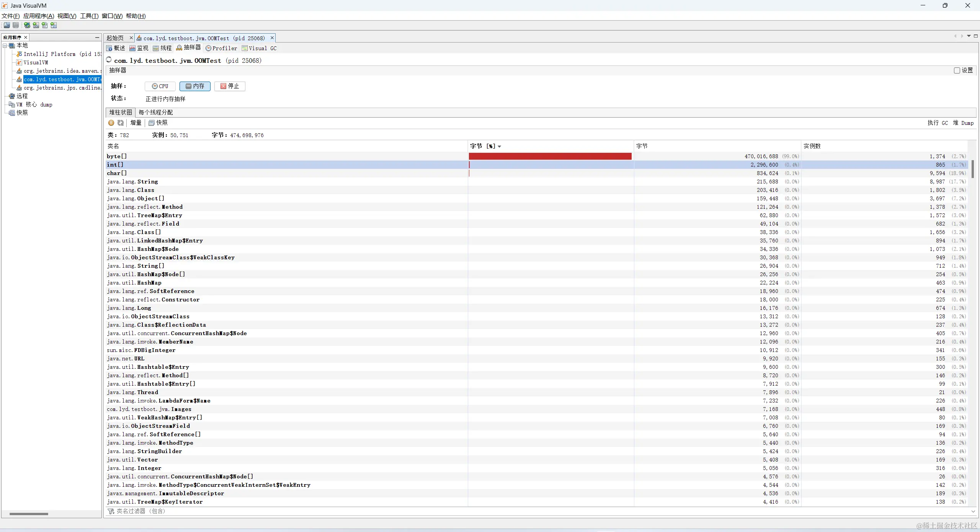
Task: Toggle the 增量 delta mode button
Action: pos(136,123)
